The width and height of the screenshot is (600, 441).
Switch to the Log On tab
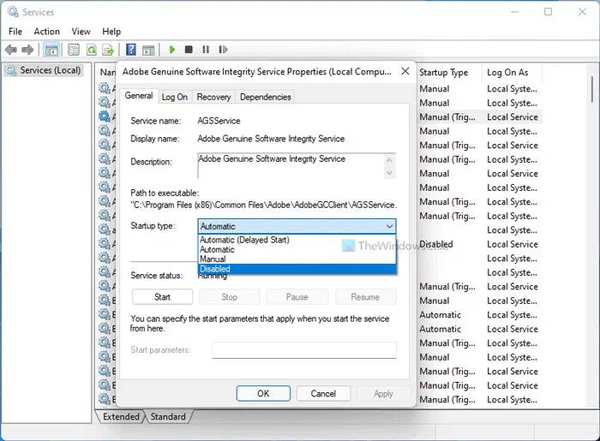pos(174,97)
